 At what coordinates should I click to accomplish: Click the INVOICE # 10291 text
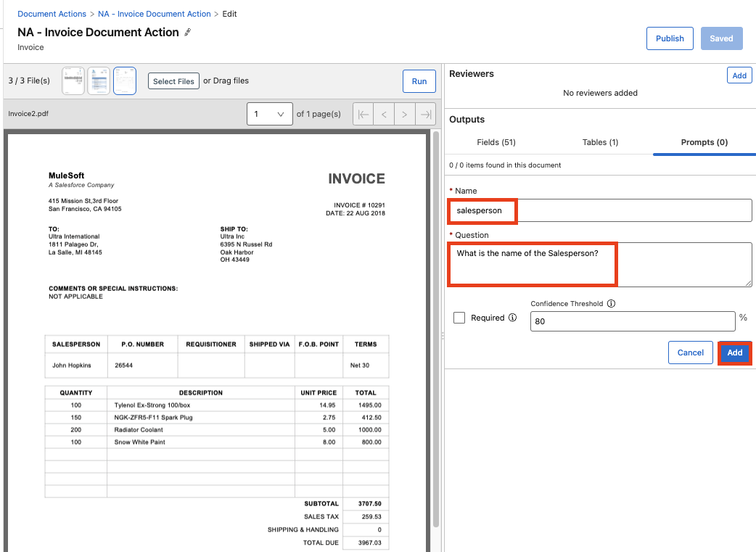click(359, 205)
